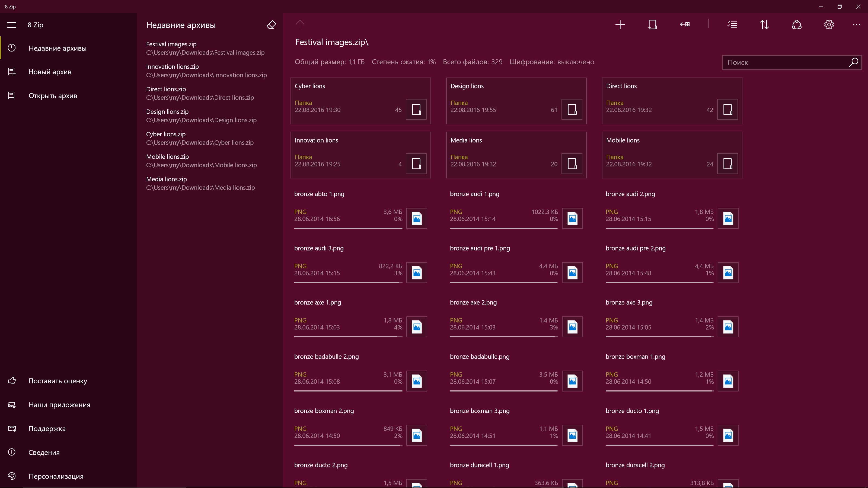Toggle selection mode checklist icon
Screen dimensions: 868x488
point(732,25)
